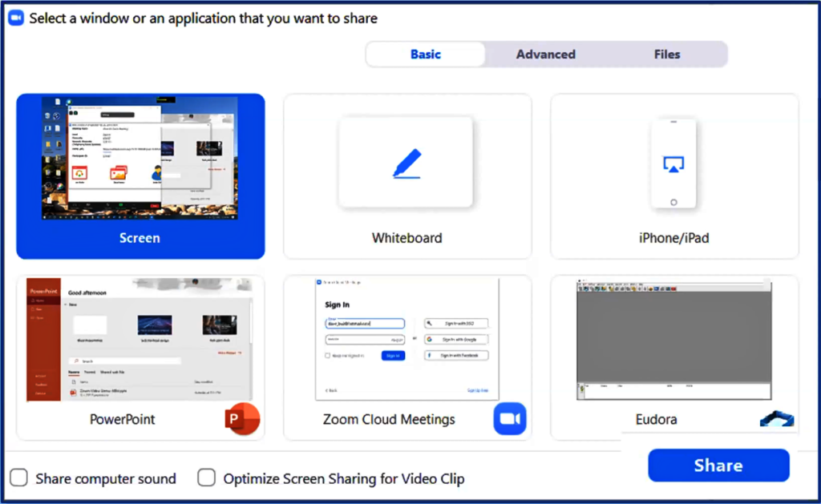Click the Screen label
Viewport: 821px width, 504px height.
coord(140,238)
